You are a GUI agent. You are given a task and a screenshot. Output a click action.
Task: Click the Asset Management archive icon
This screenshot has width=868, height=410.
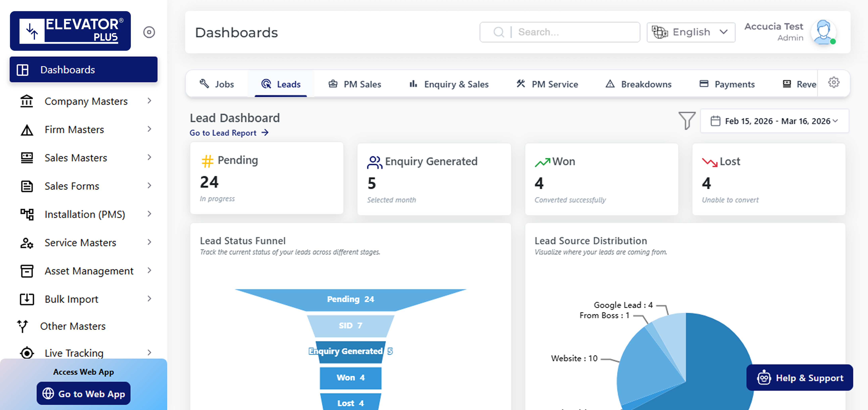(x=27, y=271)
